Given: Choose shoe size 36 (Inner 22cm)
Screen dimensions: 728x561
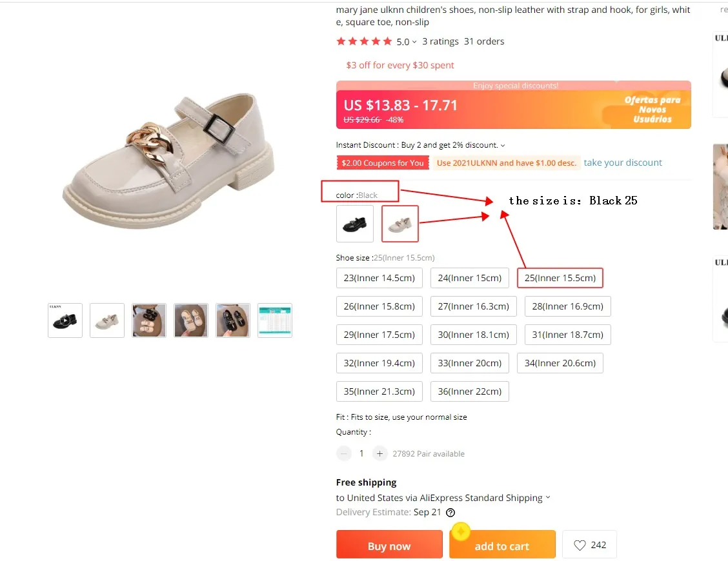Looking at the screenshot, I should click(x=469, y=391).
